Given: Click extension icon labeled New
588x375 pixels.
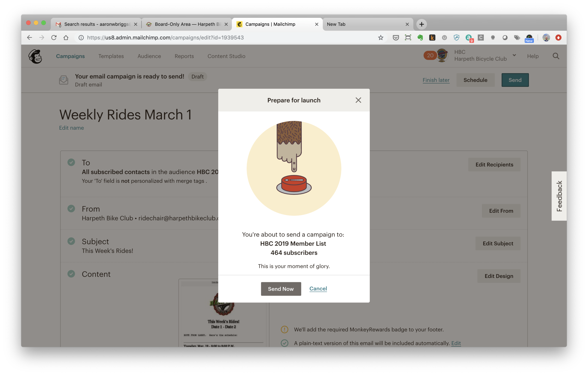Looking at the screenshot, I should (529, 38).
